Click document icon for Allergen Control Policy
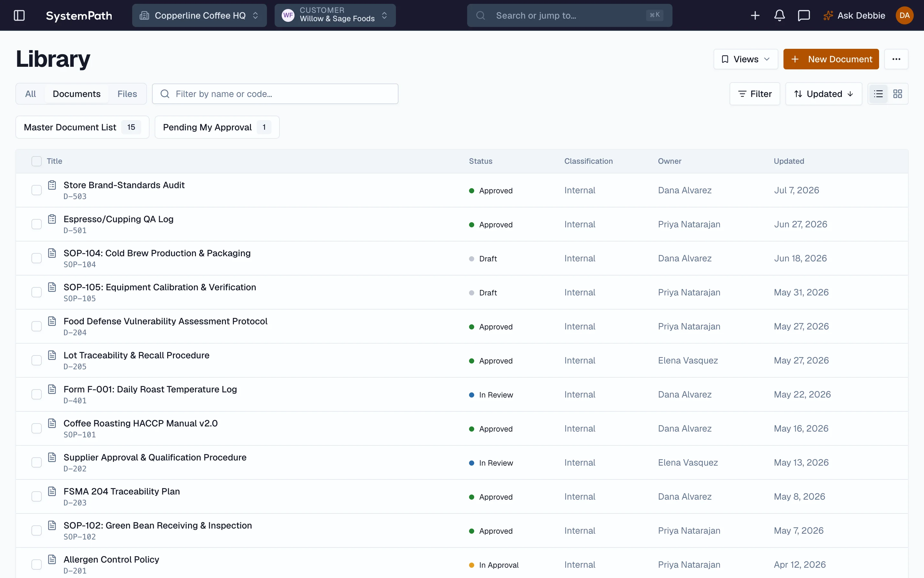Viewport: 924px width, 578px height. (52, 559)
